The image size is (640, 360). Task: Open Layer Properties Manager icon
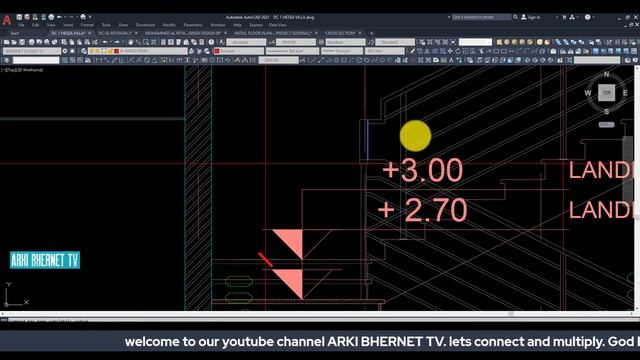84,51
